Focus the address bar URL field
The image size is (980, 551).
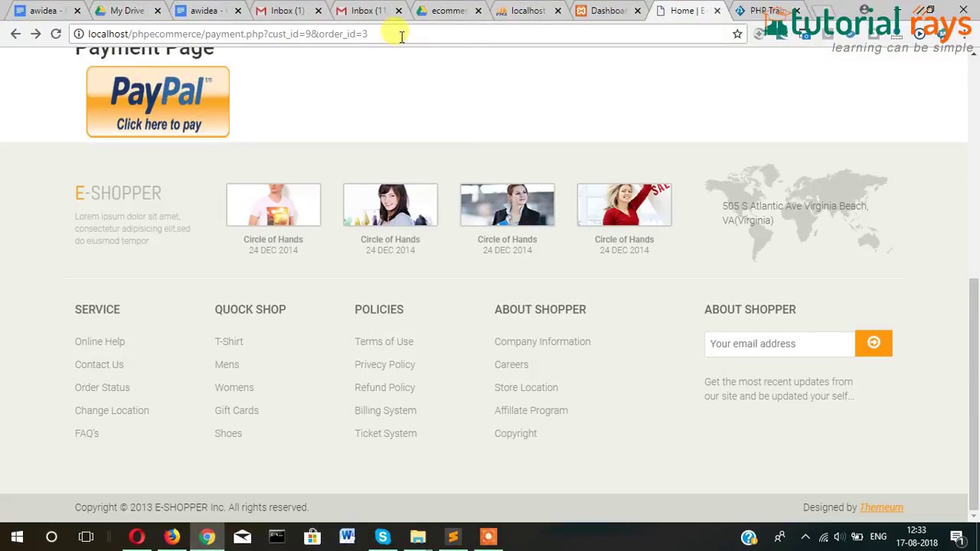pos(406,34)
